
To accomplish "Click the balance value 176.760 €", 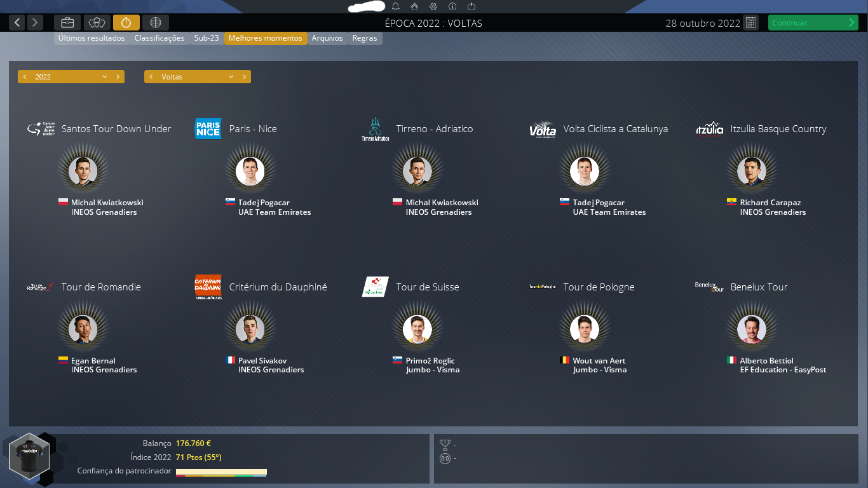I will tap(193, 444).
